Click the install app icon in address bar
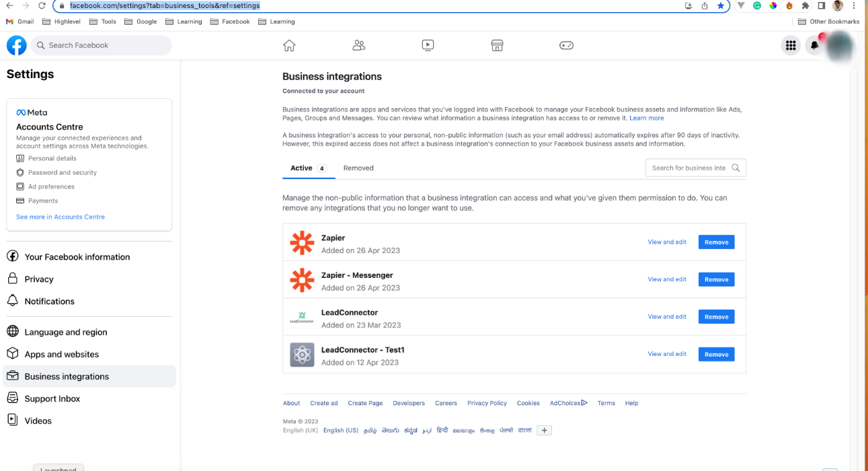The height and width of the screenshot is (471, 868). [688, 5]
